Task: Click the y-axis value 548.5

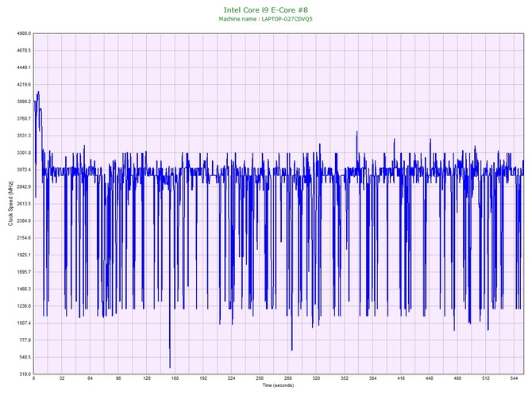Action: coord(25,357)
